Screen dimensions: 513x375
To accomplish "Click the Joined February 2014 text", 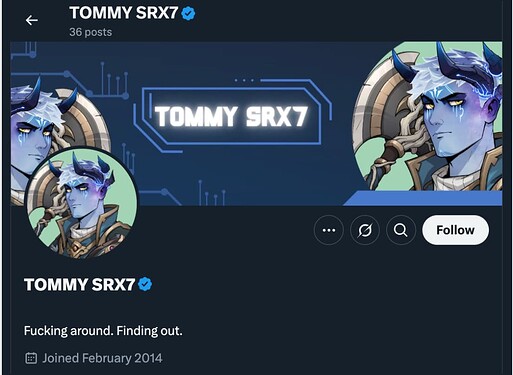I will point(102,358).
